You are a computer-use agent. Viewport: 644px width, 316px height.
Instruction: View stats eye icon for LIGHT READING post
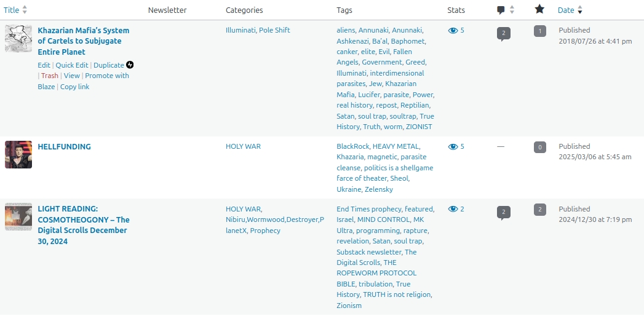(453, 209)
